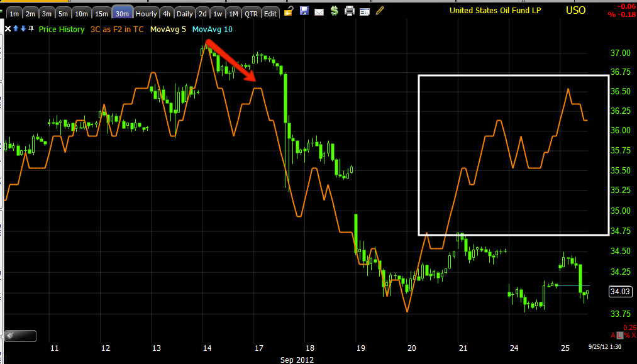Open the 3C as F2 in TC indicator label
This screenshot has height=364, width=637.
[117, 30]
